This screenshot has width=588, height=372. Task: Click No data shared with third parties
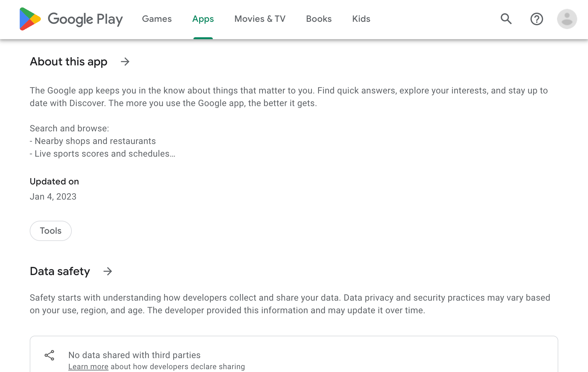(134, 355)
